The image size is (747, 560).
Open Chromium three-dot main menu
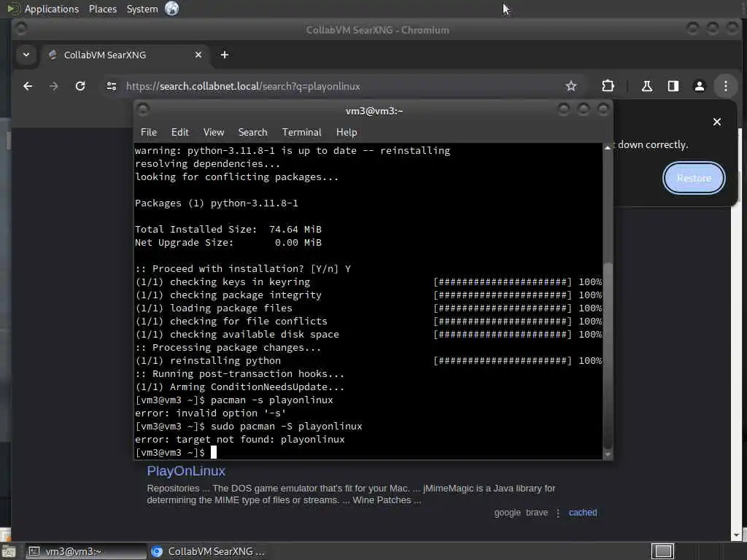tap(725, 86)
